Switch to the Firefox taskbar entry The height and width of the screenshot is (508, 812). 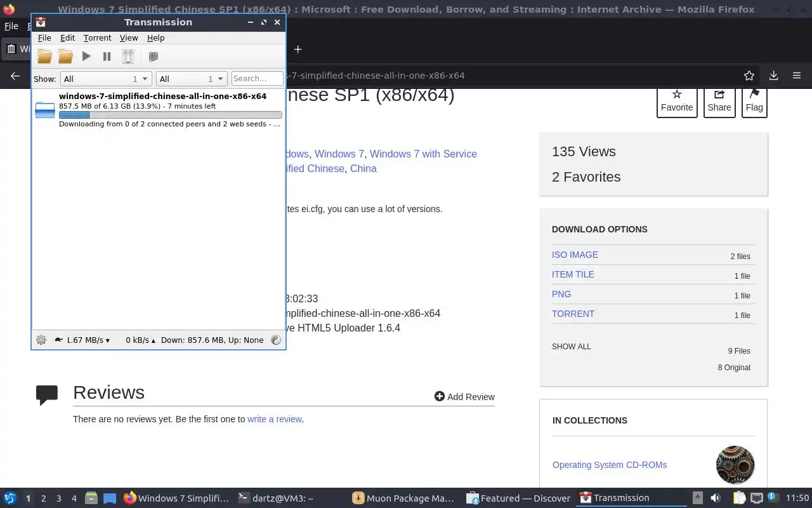(176, 498)
